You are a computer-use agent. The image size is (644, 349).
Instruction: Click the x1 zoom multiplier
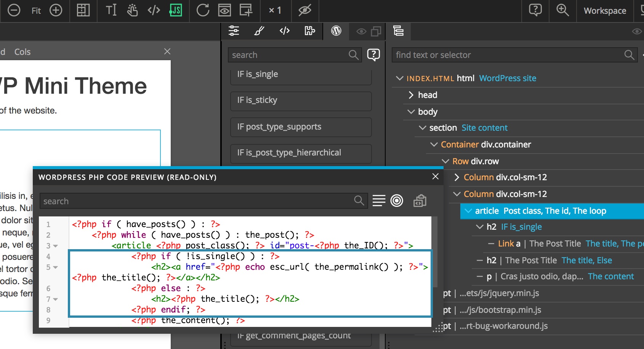click(x=275, y=11)
